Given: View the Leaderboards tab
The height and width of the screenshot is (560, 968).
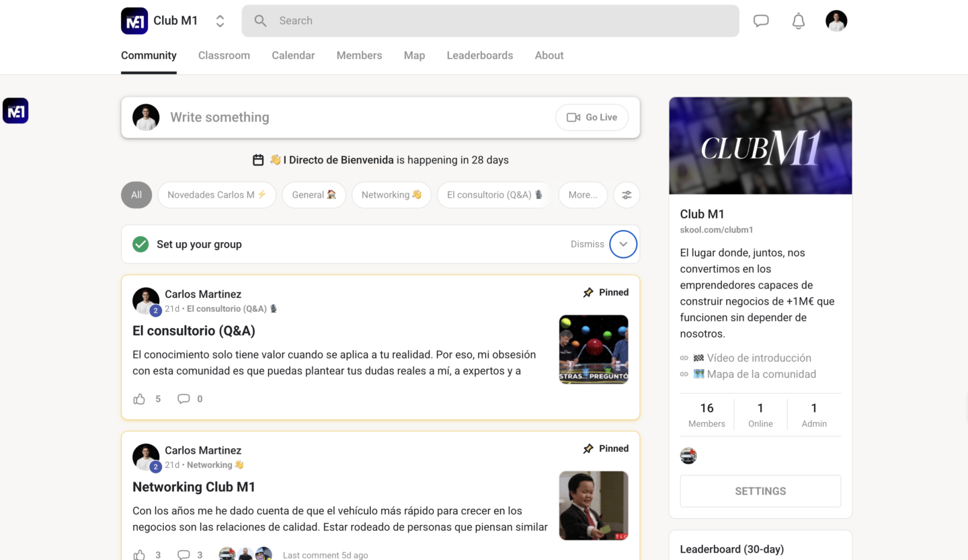Looking at the screenshot, I should click(480, 56).
